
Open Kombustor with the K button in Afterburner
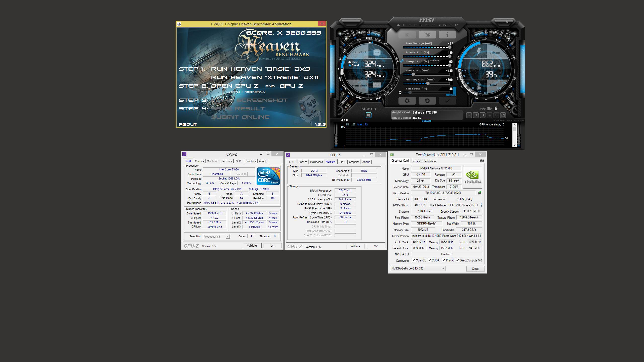tap(407, 35)
